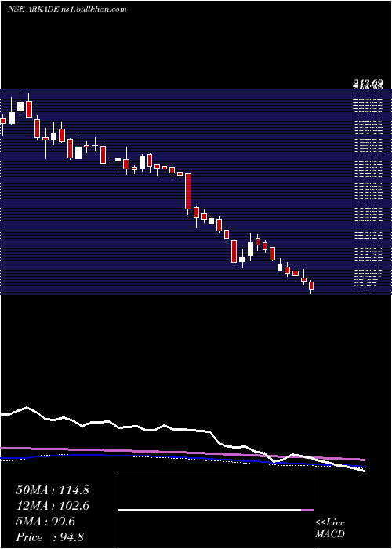Click the 12MA : 102.6 value
The image size is (392, 549).
(x=53, y=506)
